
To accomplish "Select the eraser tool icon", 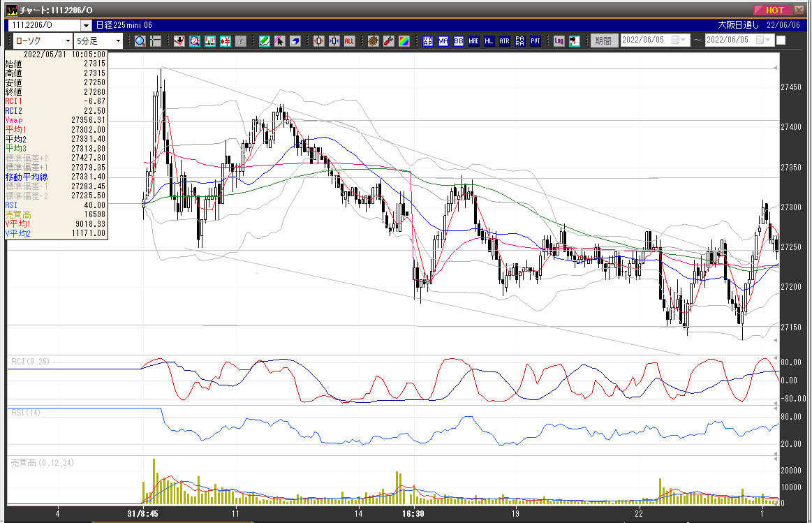I will [x=295, y=41].
